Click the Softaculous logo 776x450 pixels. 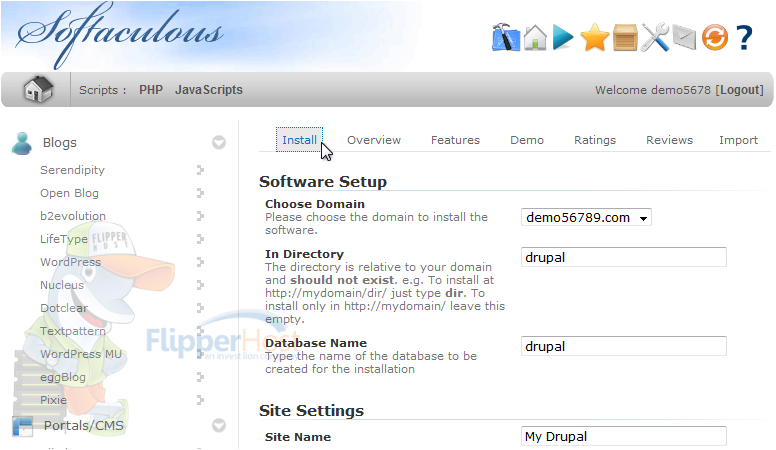pyautogui.click(x=120, y=35)
